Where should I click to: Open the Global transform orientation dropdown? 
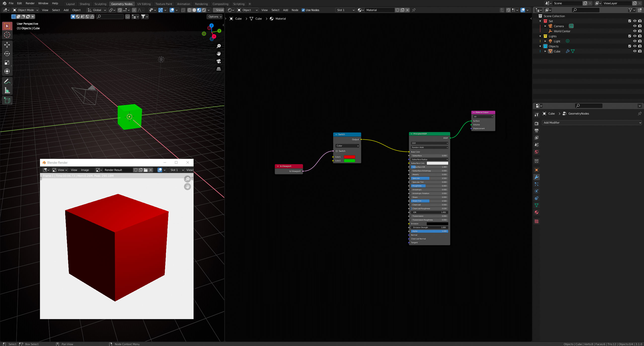pos(97,10)
